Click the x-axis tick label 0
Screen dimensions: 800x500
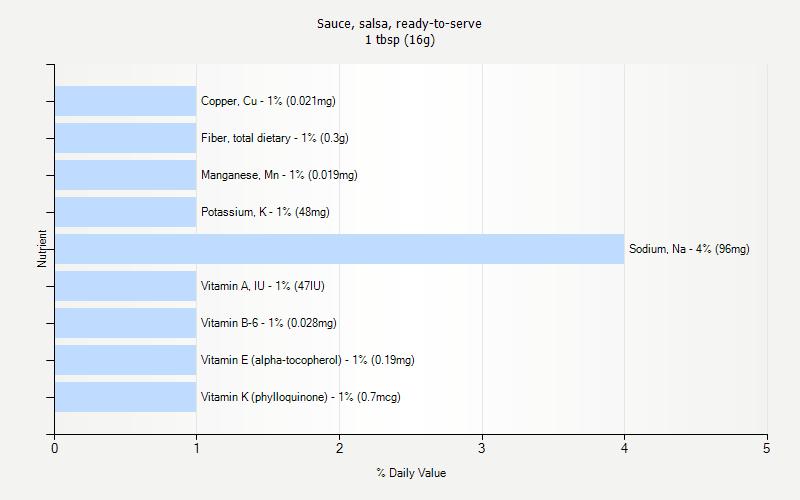tap(54, 449)
